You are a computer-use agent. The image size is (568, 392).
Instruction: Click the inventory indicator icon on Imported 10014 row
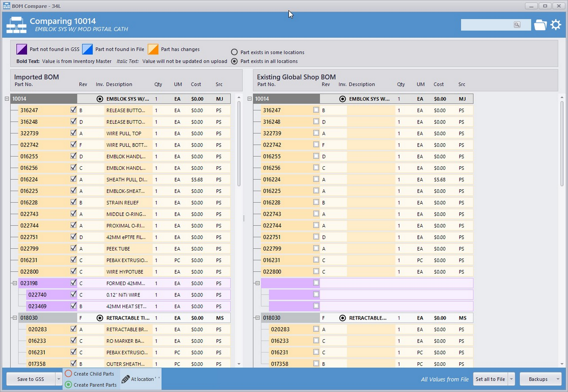100,99
